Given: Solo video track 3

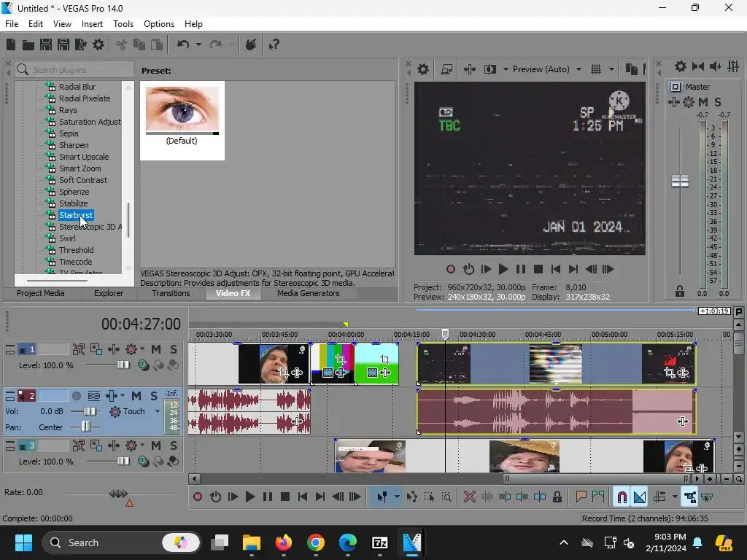Looking at the screenshot, I should [174, 446].
